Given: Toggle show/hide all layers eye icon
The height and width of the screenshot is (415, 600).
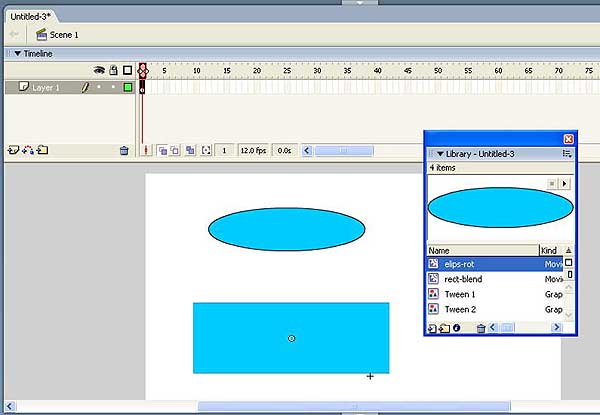Looking at the screenshot, I should pyautogui.click(x=99, y=71).
